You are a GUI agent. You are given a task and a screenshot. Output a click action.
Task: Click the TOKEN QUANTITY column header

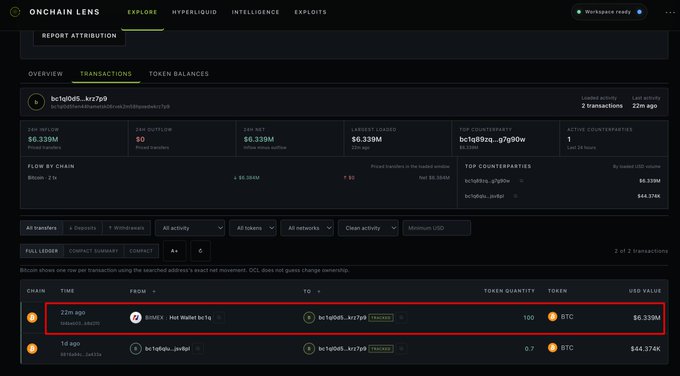click(509, 291)
